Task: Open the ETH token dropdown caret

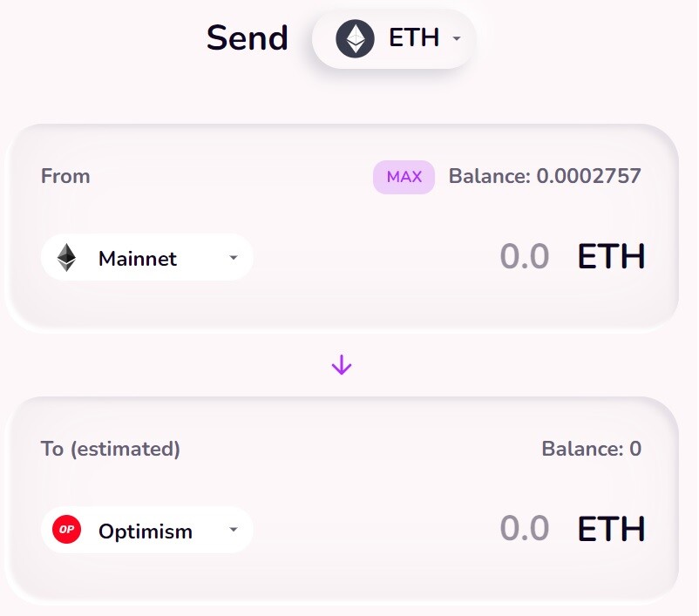Action: point(456,39)
